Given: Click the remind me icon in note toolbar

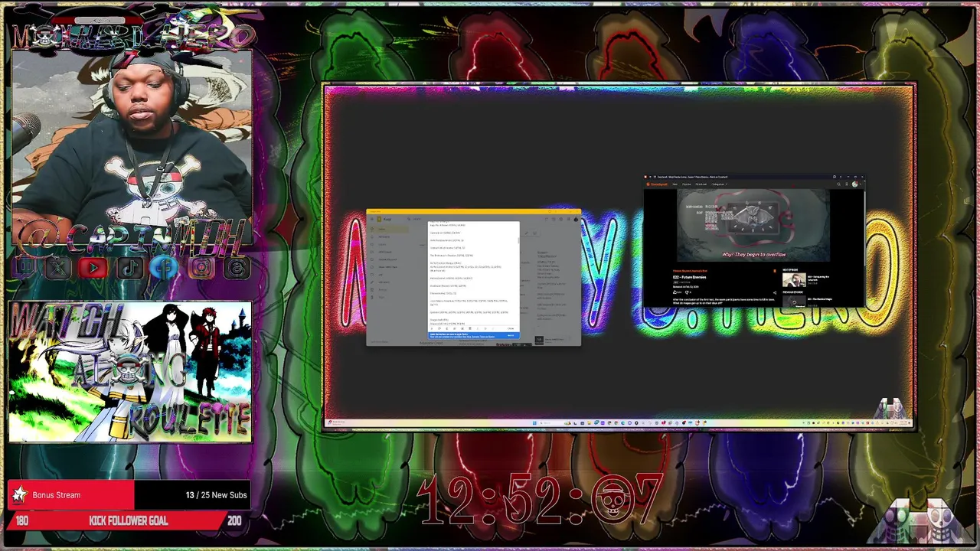Looking at the screenshot, I should tap(447, 328).
